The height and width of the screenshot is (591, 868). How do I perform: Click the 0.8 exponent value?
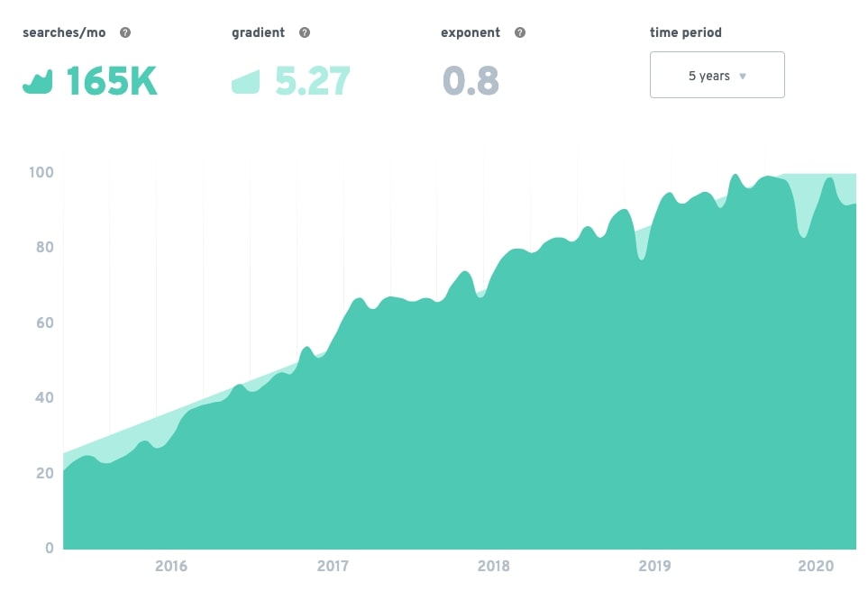point(471,81)
